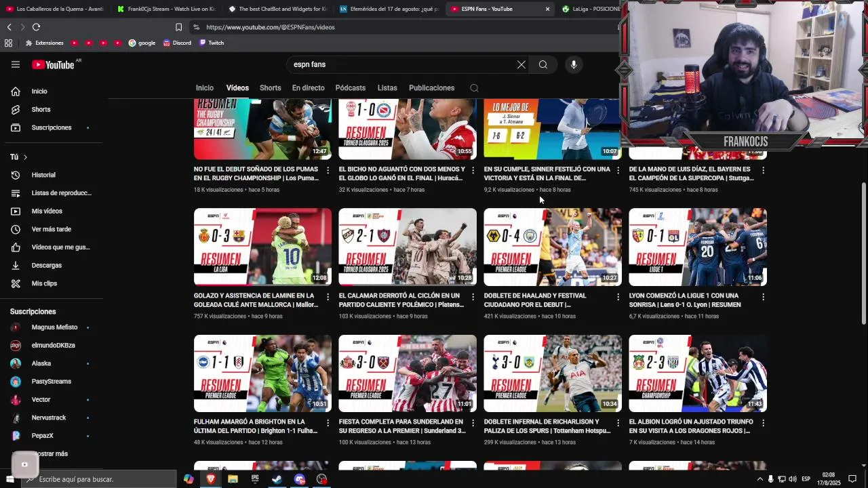Open the YouTube hamburger guide menu
The width and height of the screenshot is (868, 488).
pos(16,64)
